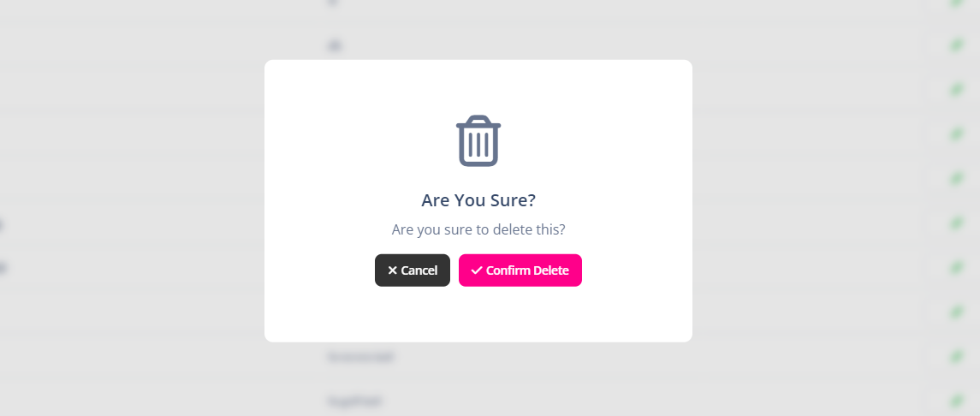Click the green edit icon beside the confirmation message row
980x416 pixels.
(956, 223)
